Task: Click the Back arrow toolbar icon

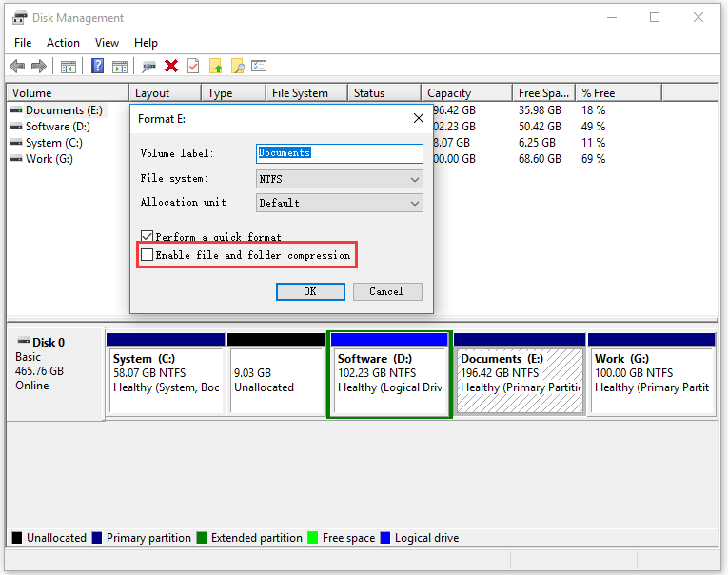Action: (17, 66)
